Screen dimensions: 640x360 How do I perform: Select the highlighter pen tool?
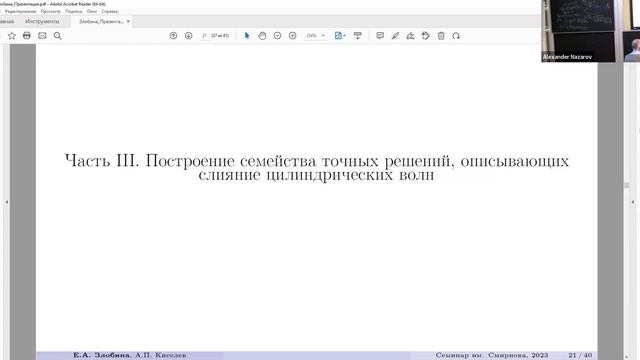395,36
